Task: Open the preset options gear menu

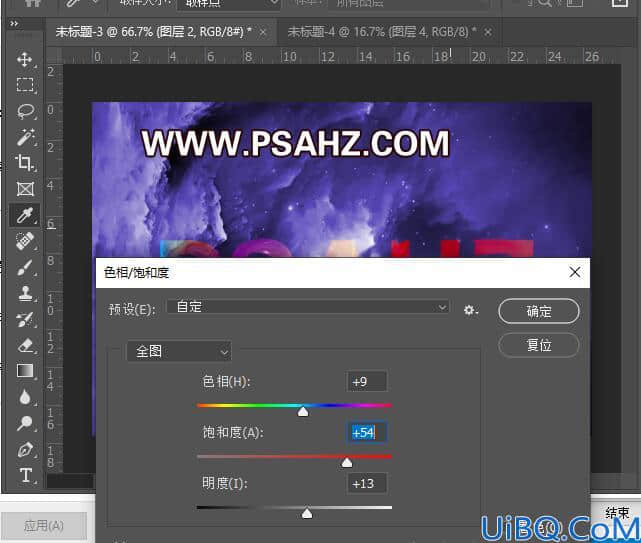Action: 471,310
